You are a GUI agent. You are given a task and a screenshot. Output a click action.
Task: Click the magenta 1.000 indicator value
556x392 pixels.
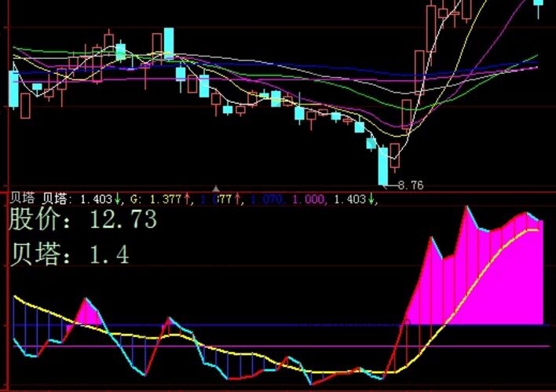pos(307,200)
